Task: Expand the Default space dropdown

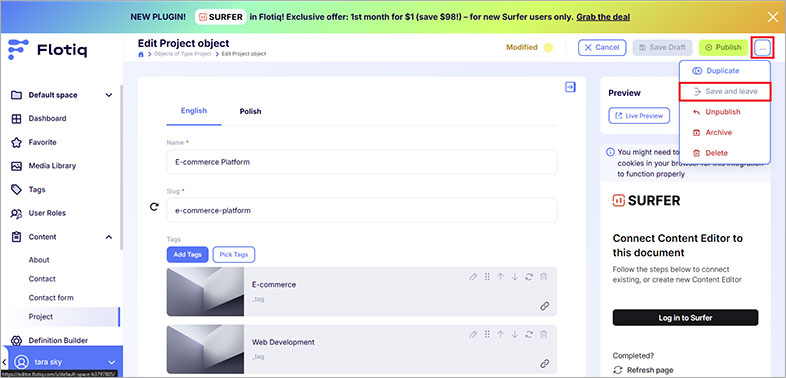Action: (109, 95)
